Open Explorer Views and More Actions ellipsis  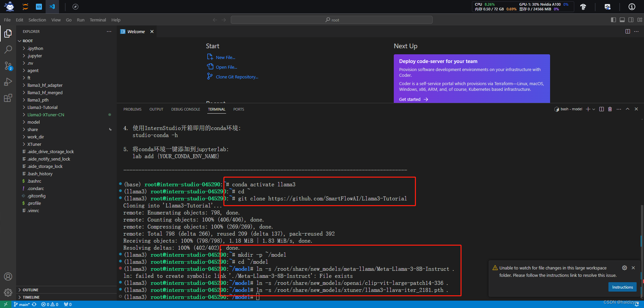[109, 31]
